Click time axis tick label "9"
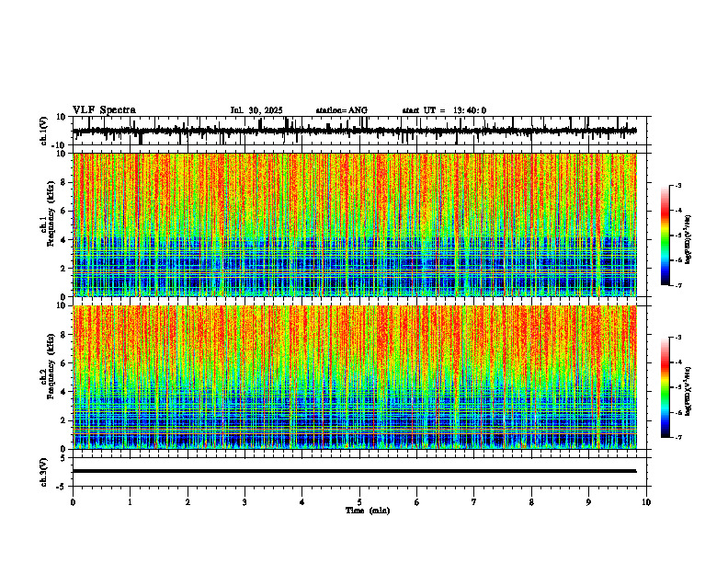Image resolution: width=728 pixels, height=563 pixels. click(x=588, y=502)
